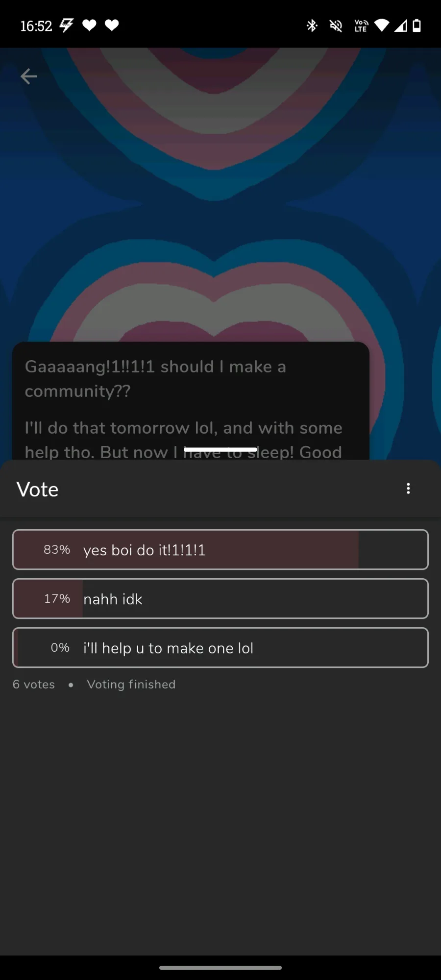Tap the Android home gesture bar
Screen dimensions: 441x980
point(220,968)
